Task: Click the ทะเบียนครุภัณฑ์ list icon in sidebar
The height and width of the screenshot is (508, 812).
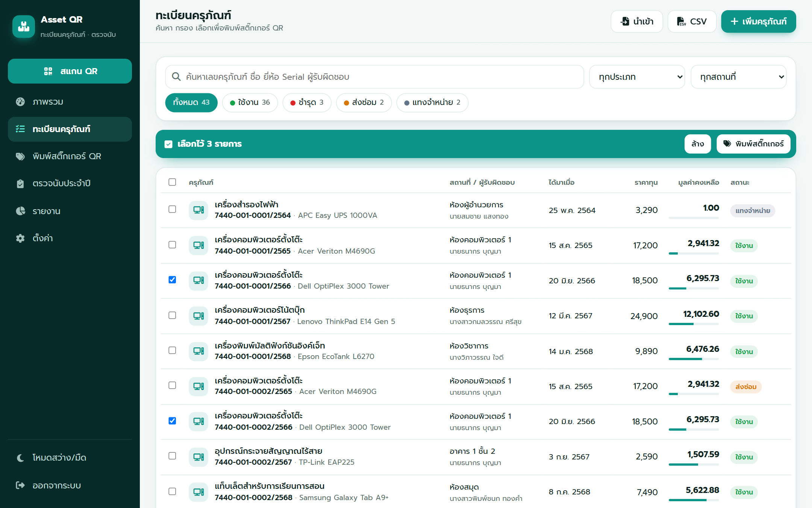Action: (20, 129)
